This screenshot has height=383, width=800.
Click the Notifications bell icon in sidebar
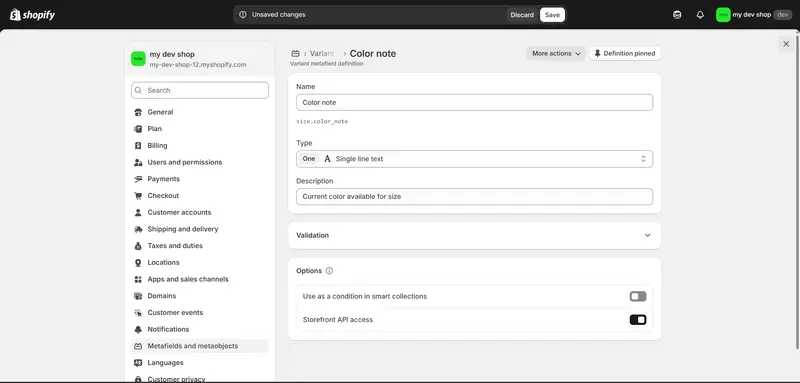tap(138, 329)
